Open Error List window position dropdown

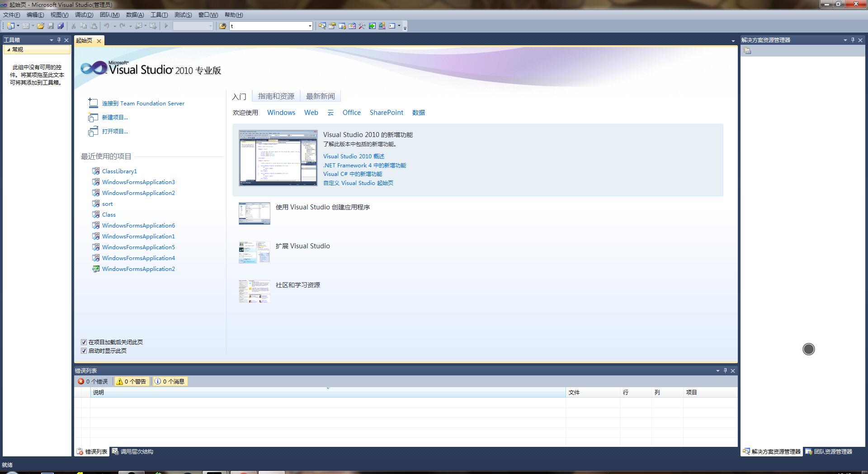717,370
